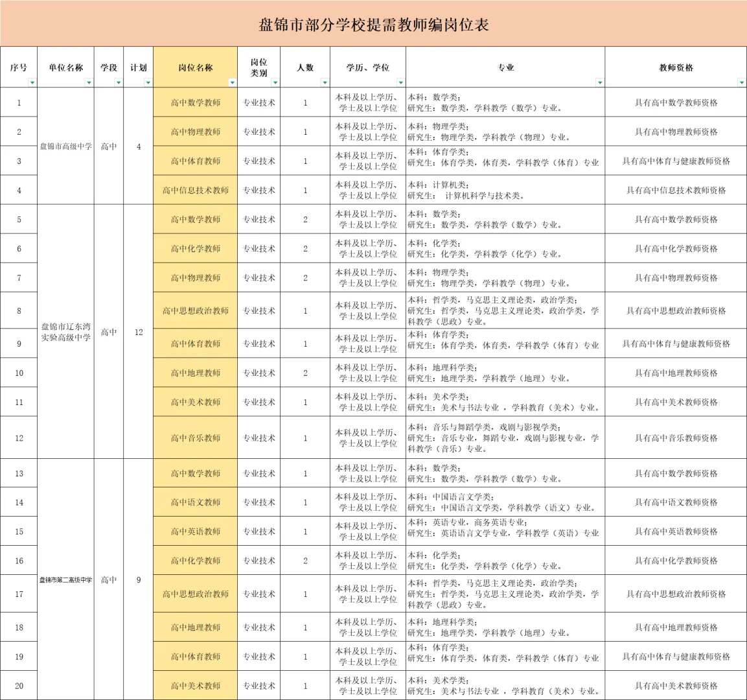The image size is (747, 700).
Task: Select 高中体育教师 in row 3
Action: 195,161
